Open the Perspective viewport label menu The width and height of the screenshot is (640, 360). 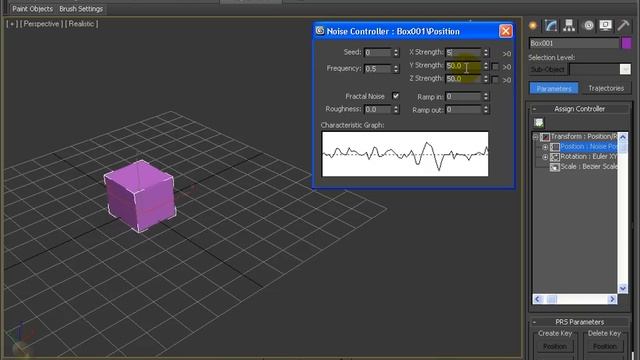(41, 24)
